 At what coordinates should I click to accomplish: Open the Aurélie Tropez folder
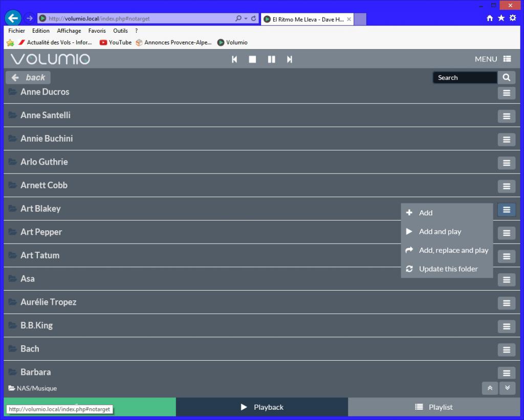point(49,302)
